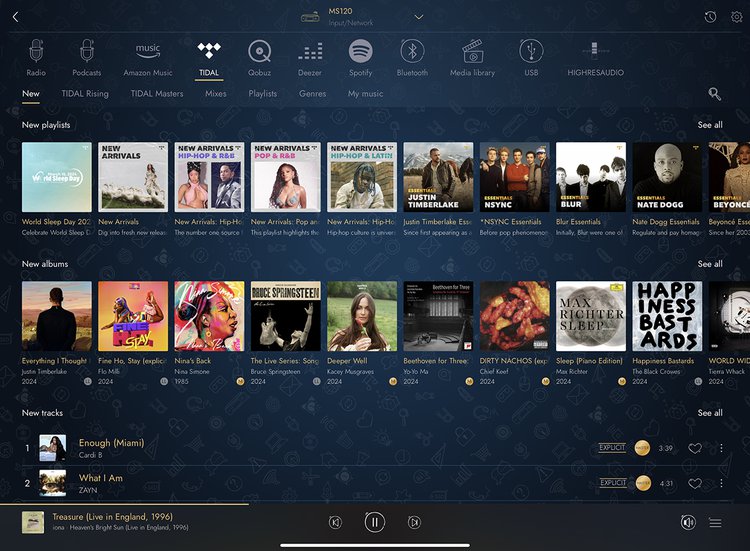See all New playlists
750x551 pixels.
click(710, 125)
